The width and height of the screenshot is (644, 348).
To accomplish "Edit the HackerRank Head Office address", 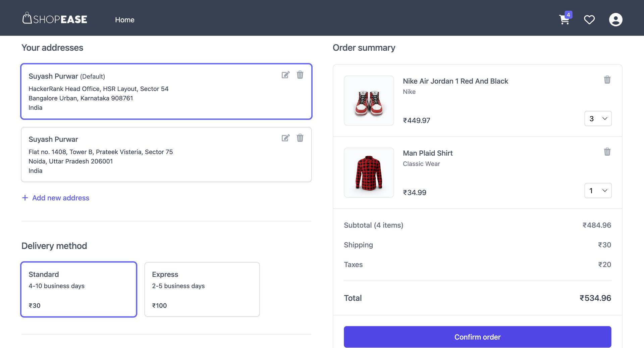I will coord(285,75).
